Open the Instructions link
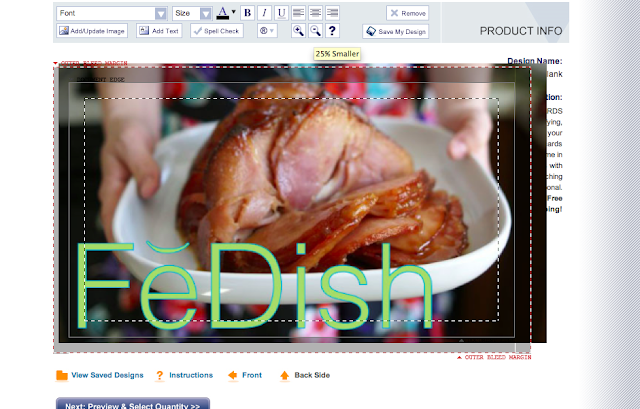Viewport: 640px width, 409px height. click(x=191, y=375)
